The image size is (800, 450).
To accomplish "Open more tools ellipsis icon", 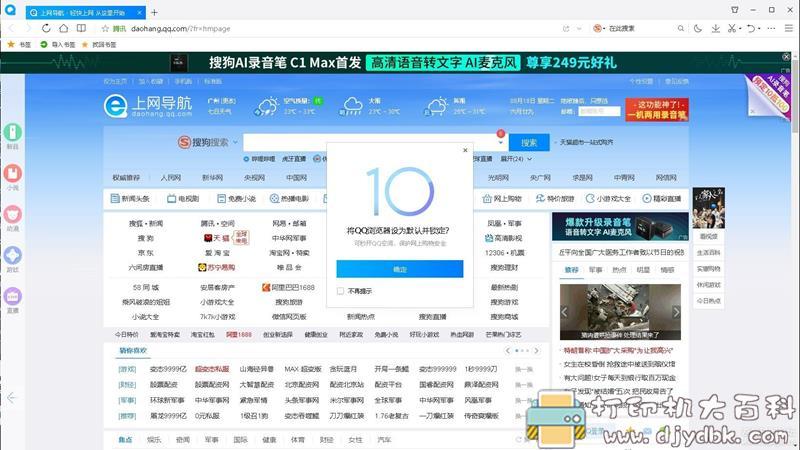I will (771, 29).
